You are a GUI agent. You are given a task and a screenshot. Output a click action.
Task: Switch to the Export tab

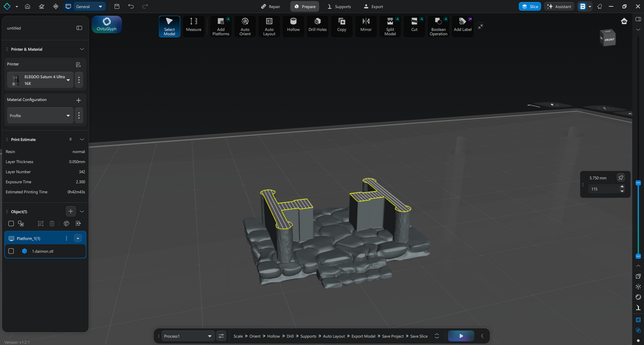point(373,7)
